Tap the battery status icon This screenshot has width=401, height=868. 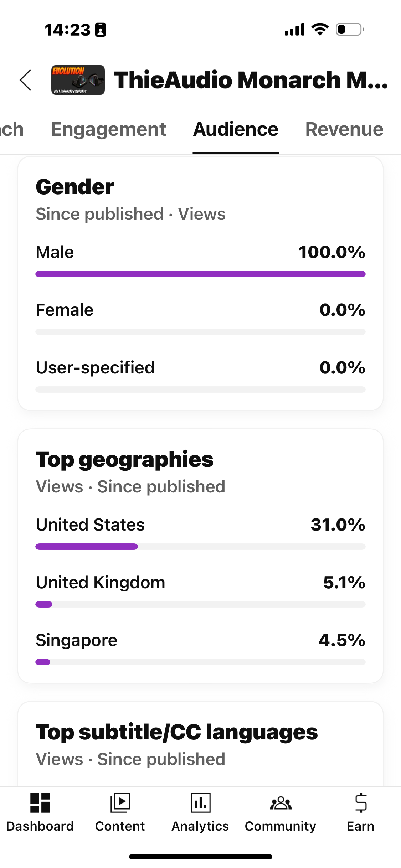[x=350, y=29]
